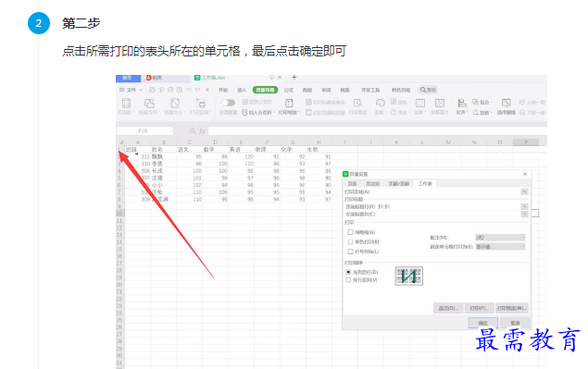Click the redo icon in quick access toolbar
Image resolution: width=588 pixels, height=369 pixels.
pos(198,90)
